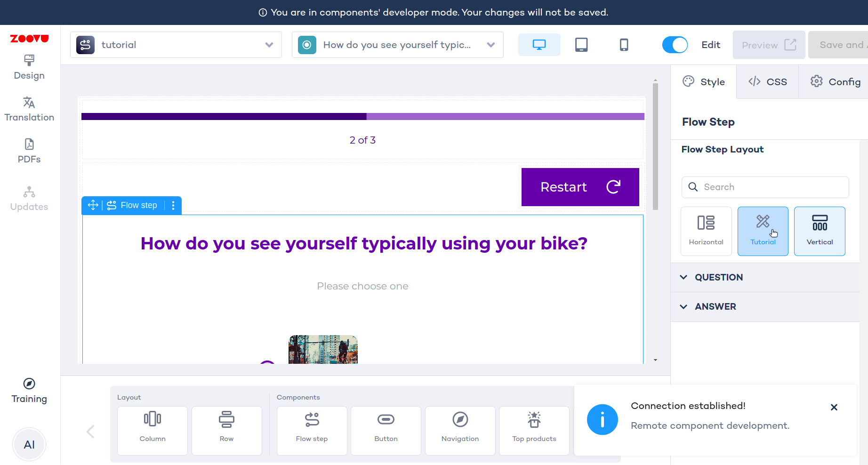This screenshot has height=465, width=868.
Task: Select the Vertical flow step layout
Action: pos(820,231)
